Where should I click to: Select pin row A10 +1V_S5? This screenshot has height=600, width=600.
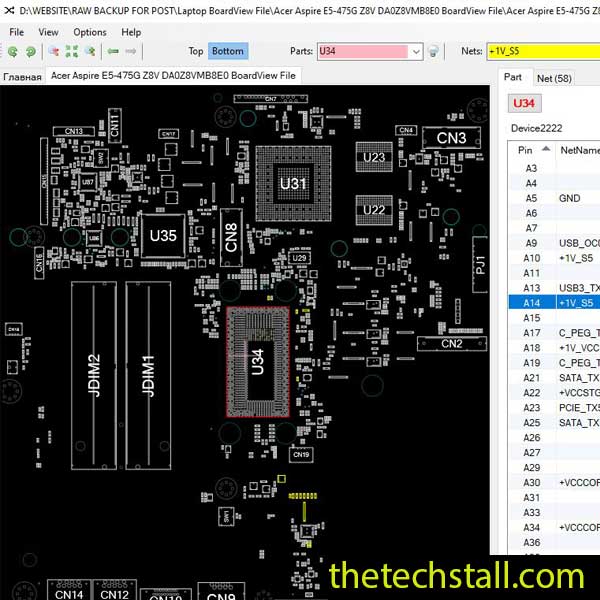554,258
